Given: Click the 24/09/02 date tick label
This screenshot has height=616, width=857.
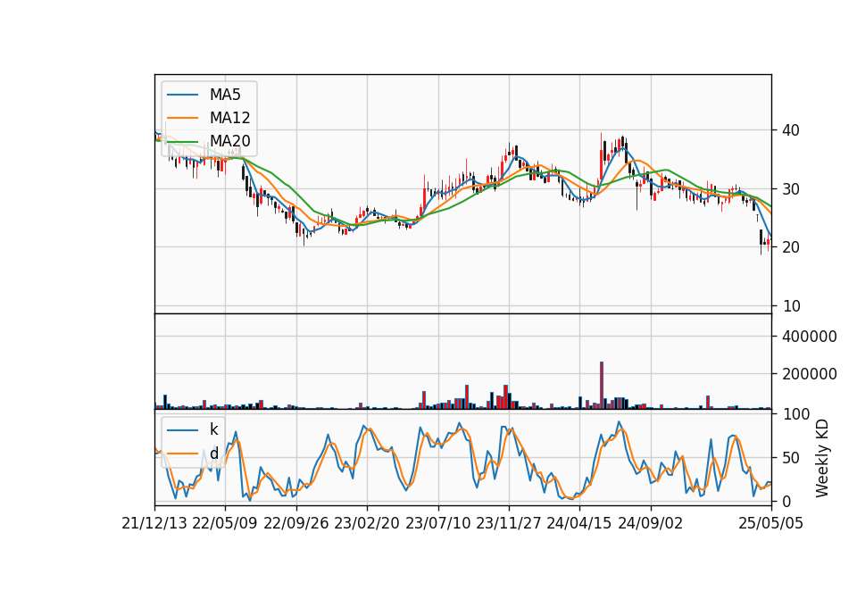Looking at the screenshot, I should 651,523.
